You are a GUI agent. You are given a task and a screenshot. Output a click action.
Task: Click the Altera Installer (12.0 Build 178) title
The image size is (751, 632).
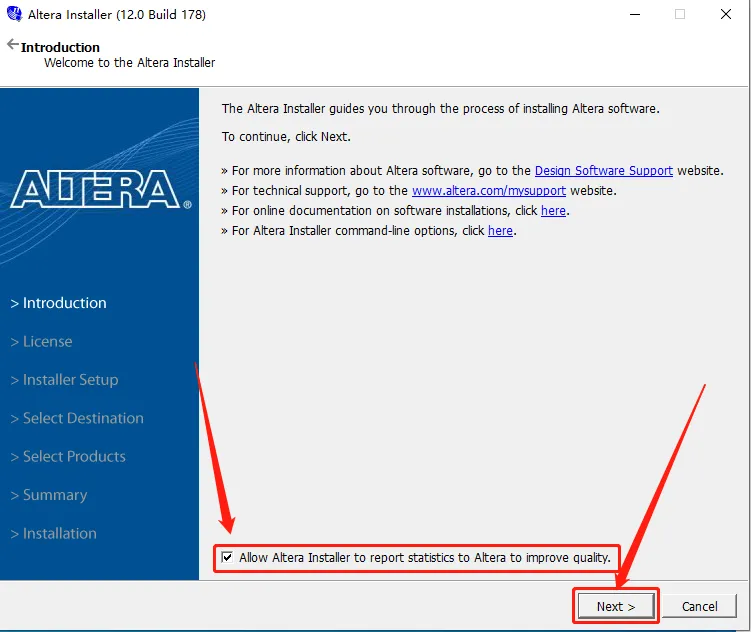117,15
